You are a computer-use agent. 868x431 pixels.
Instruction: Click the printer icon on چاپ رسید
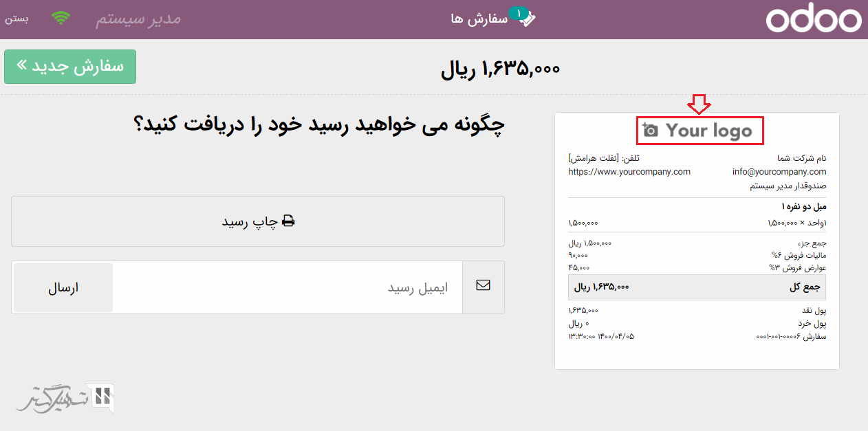[288, 221]
